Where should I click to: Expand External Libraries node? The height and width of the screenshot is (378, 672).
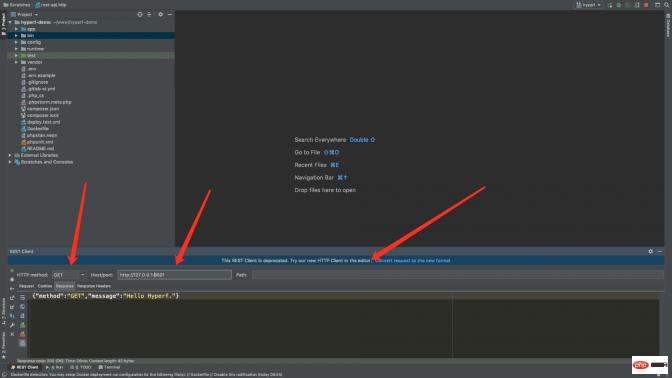[10, 155]
